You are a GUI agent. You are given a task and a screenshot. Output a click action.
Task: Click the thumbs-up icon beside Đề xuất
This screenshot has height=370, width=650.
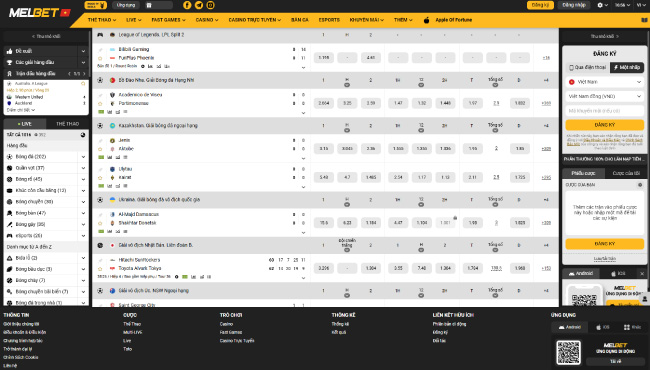(x=10, y=51)
